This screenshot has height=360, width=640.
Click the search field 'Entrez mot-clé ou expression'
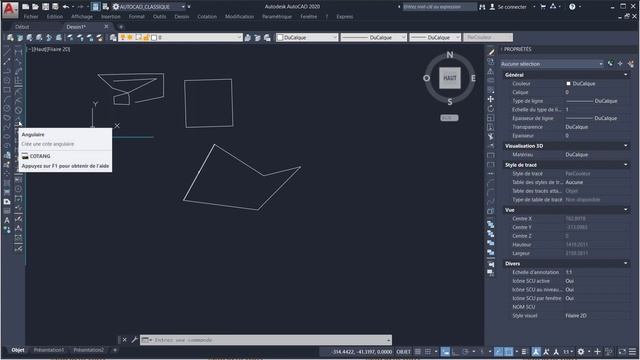pos(440,7)
